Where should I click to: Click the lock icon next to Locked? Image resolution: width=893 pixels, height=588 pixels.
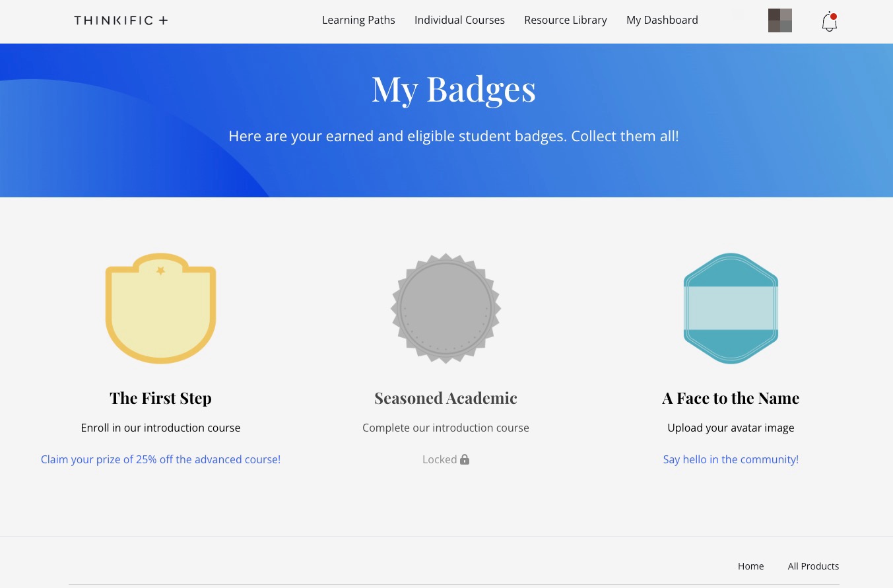point(465,459)
